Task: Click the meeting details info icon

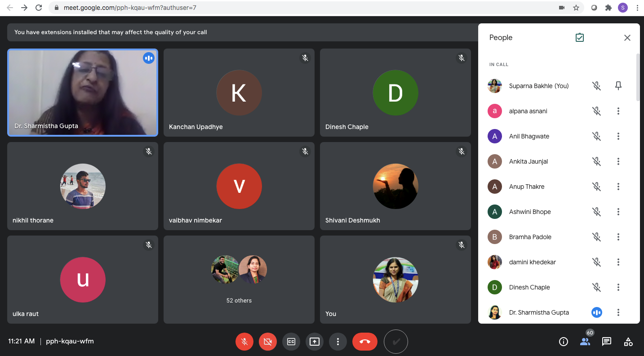Action: click(563, 342)
